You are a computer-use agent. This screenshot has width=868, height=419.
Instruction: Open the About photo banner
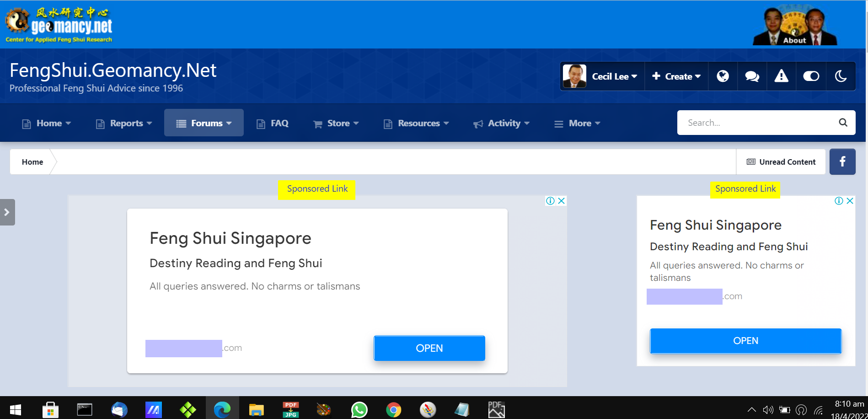tap(795, 26)
